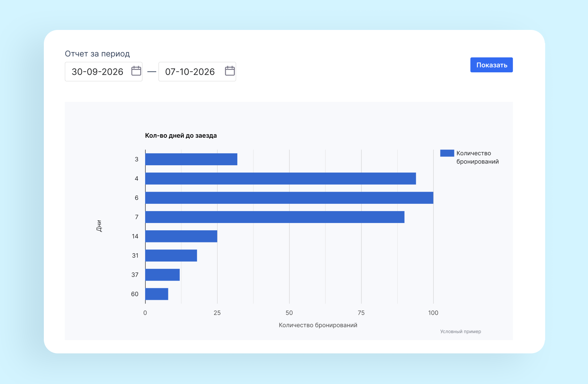Click the x-axis tick label 25

[x=217, y=313]
